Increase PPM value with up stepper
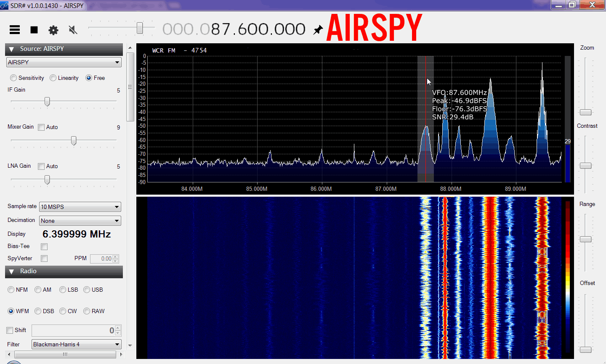The image size is (606, 364). (116, 257)
